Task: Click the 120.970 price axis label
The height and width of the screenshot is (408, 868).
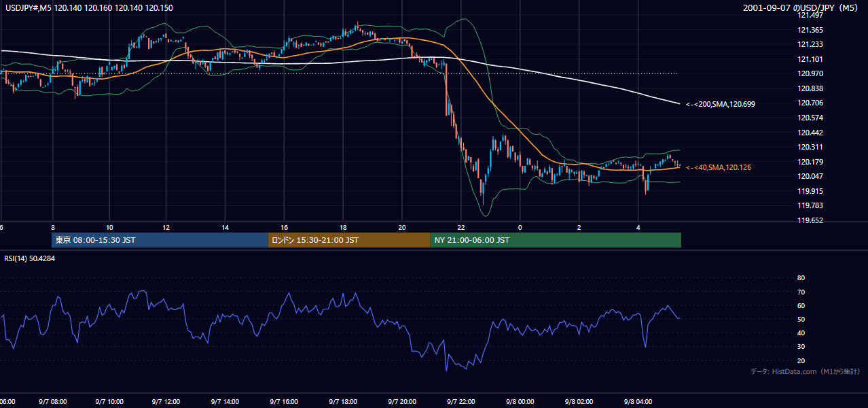Action: pos(809,73)
